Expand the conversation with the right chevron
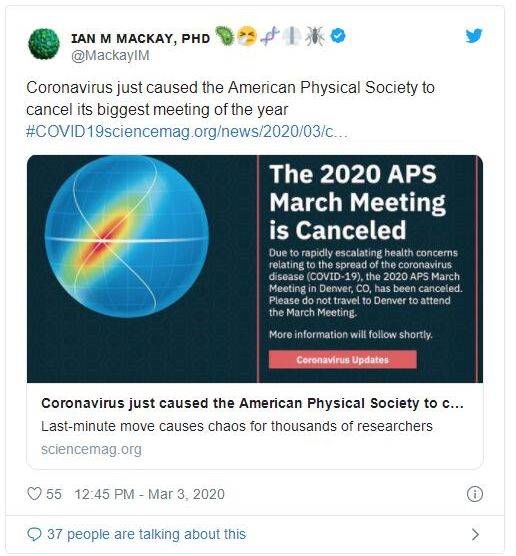 pyautogui.click(x=475, y=534)
